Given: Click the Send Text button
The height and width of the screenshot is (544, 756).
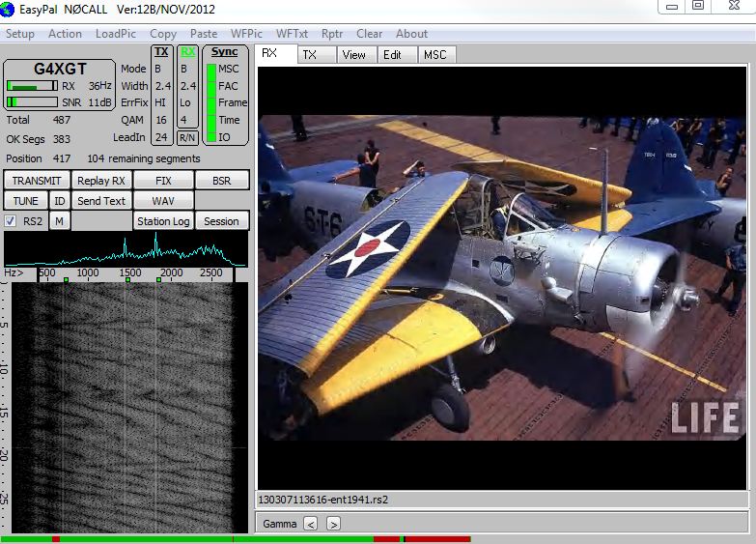Looking at the screenshot, I should click(x=101, y=201).
